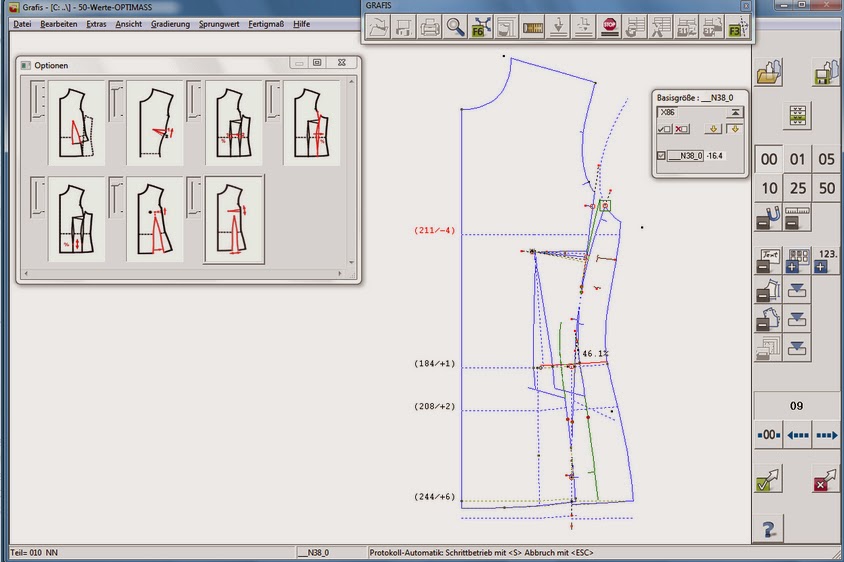Open the Gradierung menu

pyautogui.click(x=170, y=24)
